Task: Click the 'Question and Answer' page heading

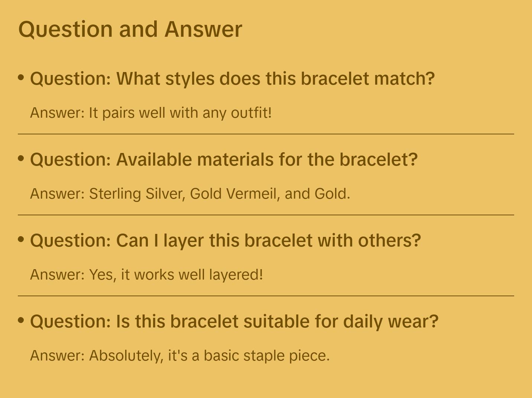Action: click(x=130, y=29)
